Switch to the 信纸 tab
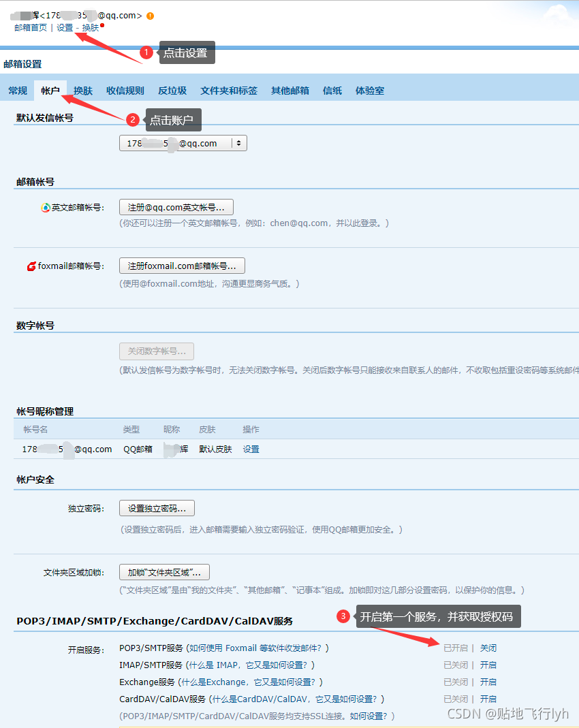The image size is (579, 728). click(332, 91)
